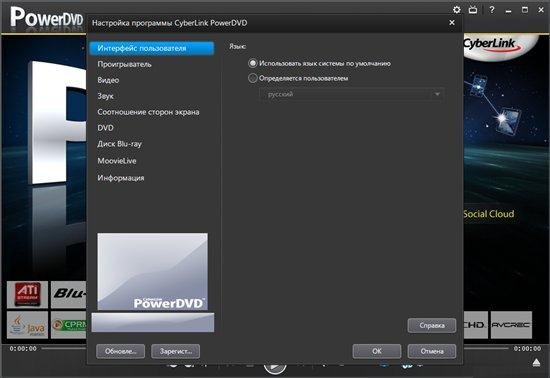
Task: Click the total time 0:00:00 on right
Action: (527, 349)
